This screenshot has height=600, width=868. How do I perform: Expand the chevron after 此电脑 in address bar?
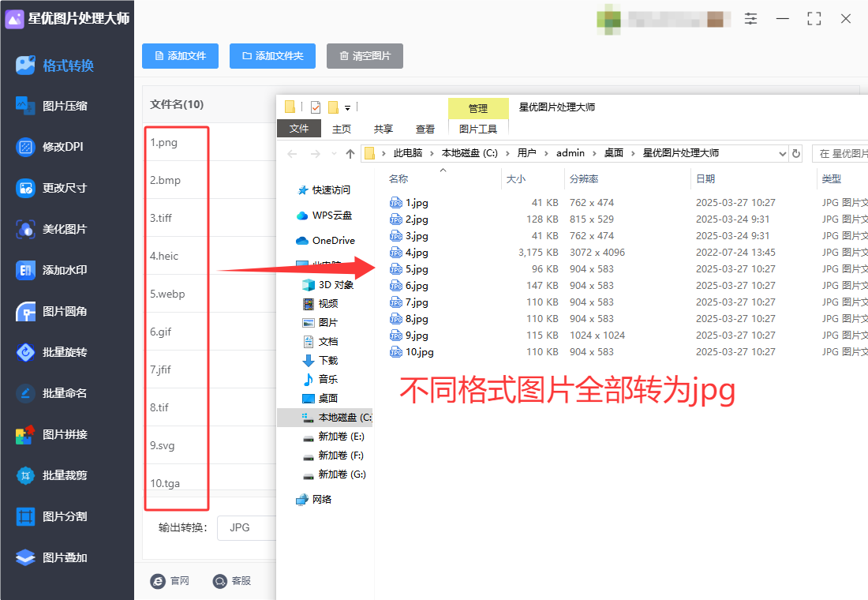(x=432, y=153)
